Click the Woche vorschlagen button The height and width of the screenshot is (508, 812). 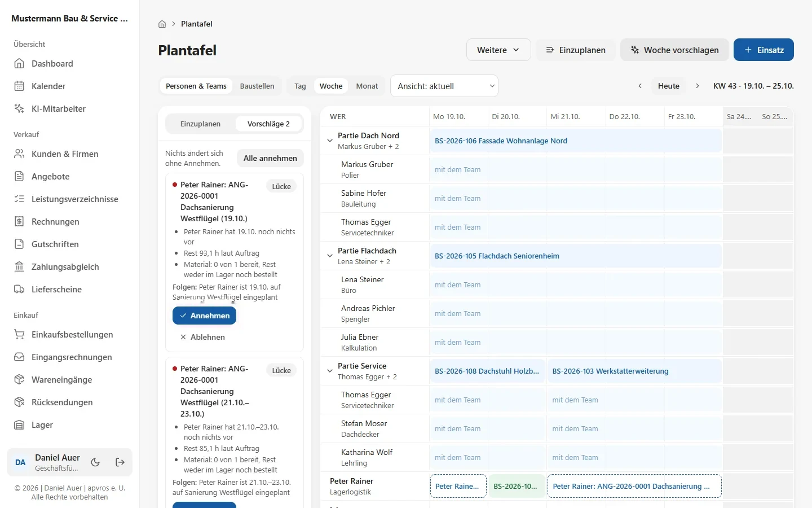(x=674, y=50)
